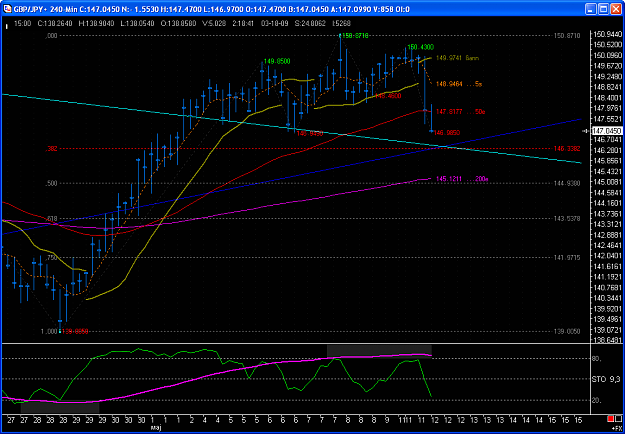
Task: Click the O:138.8580 open value in info bar
Action: coord(178,24)
